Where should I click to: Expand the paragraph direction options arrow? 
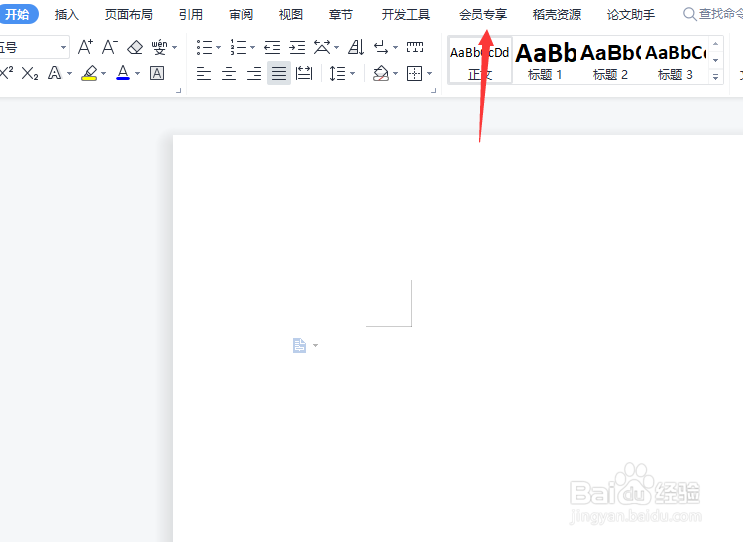point(395,47)
